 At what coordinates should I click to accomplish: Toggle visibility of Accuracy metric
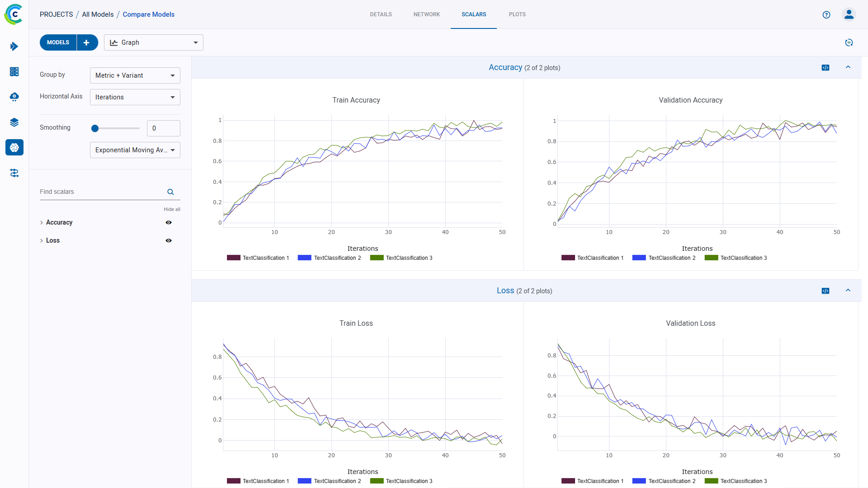169,222
